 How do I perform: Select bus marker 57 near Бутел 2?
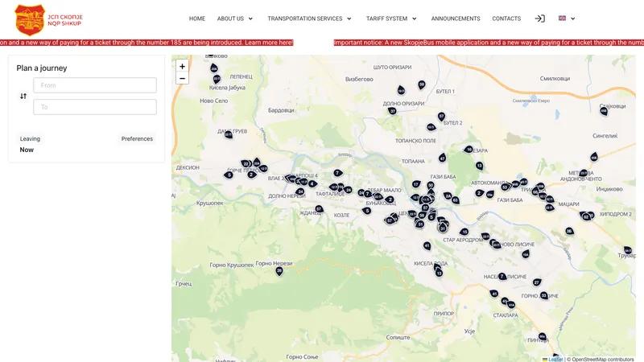[x=441, y=117]
